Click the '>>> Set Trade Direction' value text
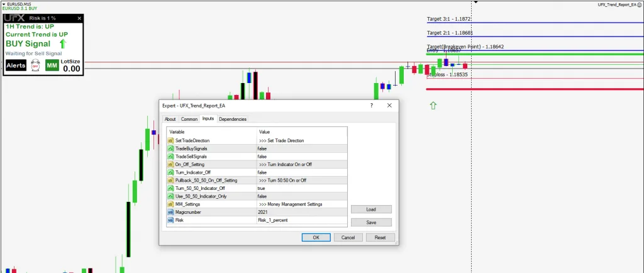Screen dimensions: 644x273 point(281,140)
